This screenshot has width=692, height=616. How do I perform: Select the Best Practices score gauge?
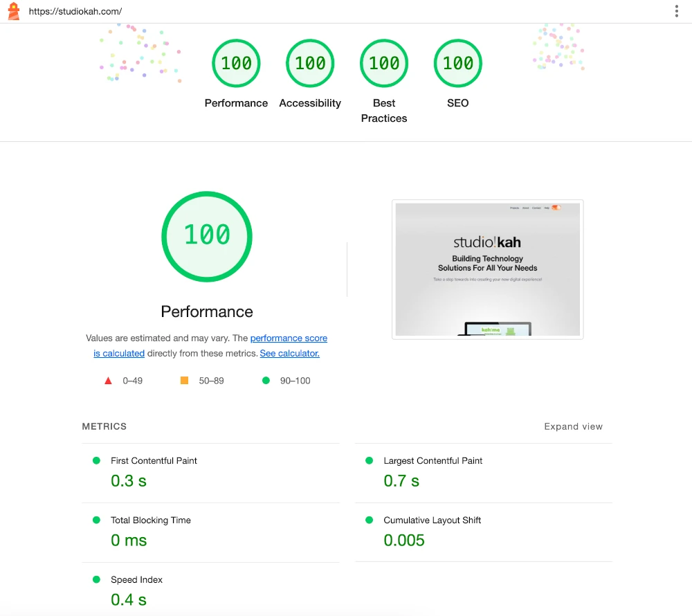[x=384, y=63]
